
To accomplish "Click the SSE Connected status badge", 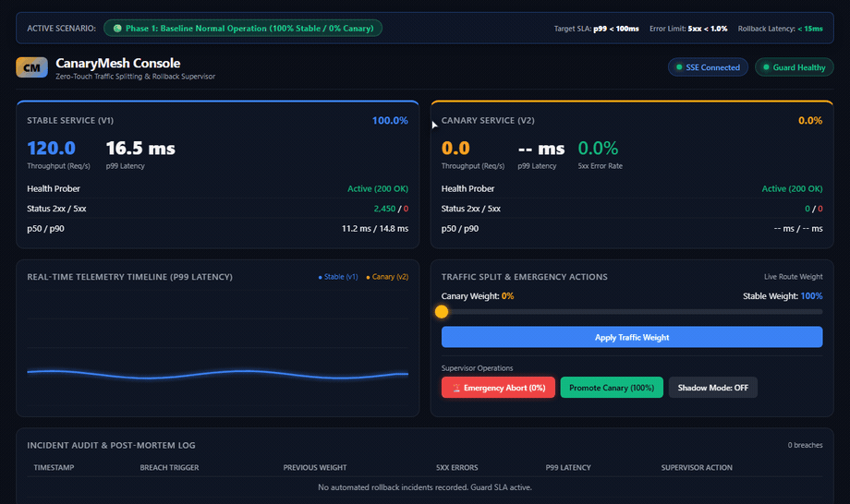I will pos(708,67).
